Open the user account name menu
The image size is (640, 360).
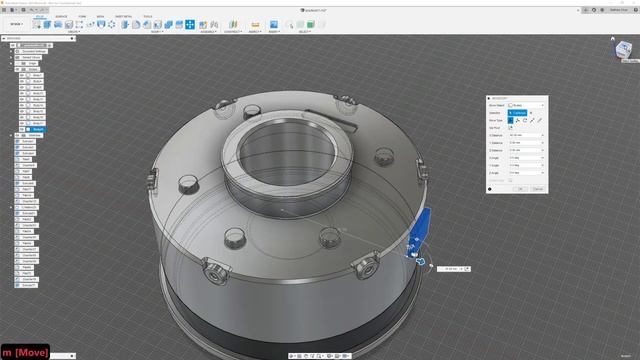click(x=619, y=10)
